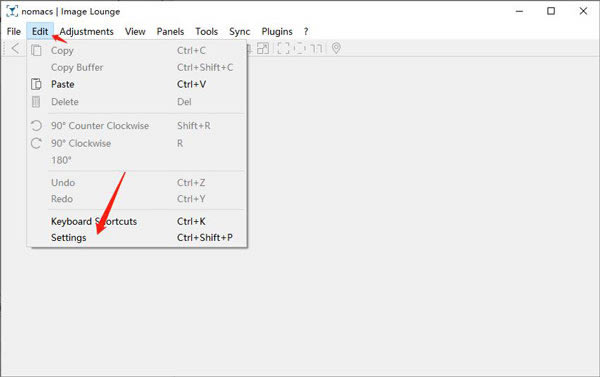Open the Tools menu
Image resolution: width=600 pixels, height=377 pixels.
[207, 31]
